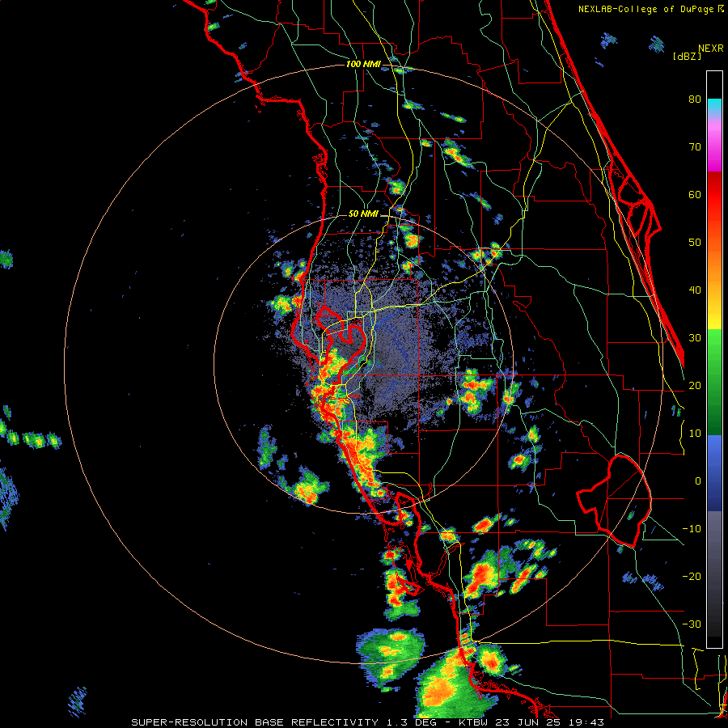Click the 50 value on the dBZ scale

click(x=695, y=243)
